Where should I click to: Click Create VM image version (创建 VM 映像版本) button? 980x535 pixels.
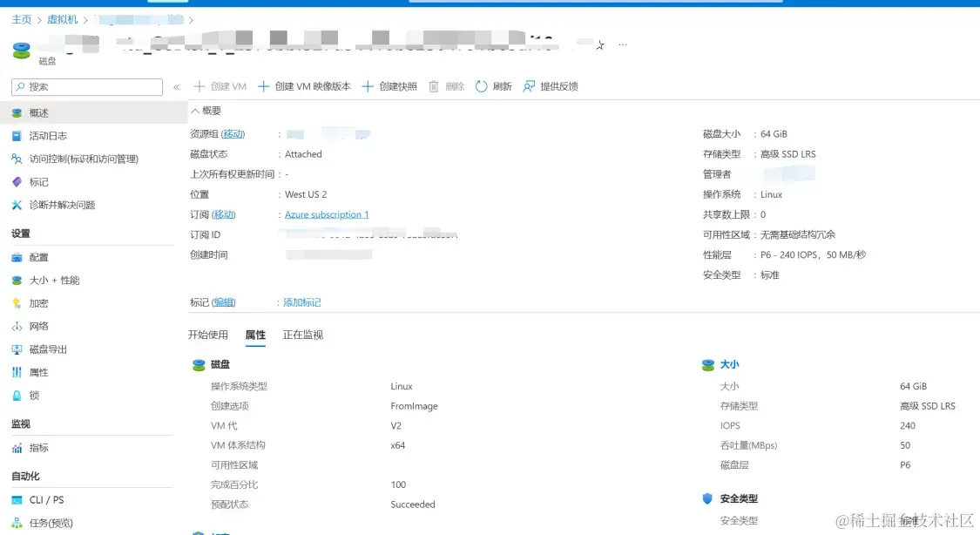(304, 86)
